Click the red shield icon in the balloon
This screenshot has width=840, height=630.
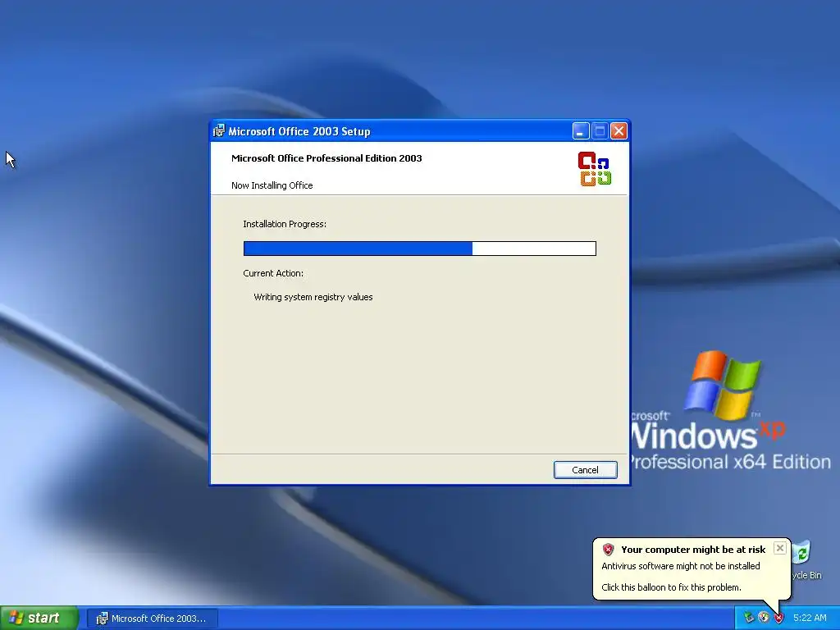click(608, 549)
